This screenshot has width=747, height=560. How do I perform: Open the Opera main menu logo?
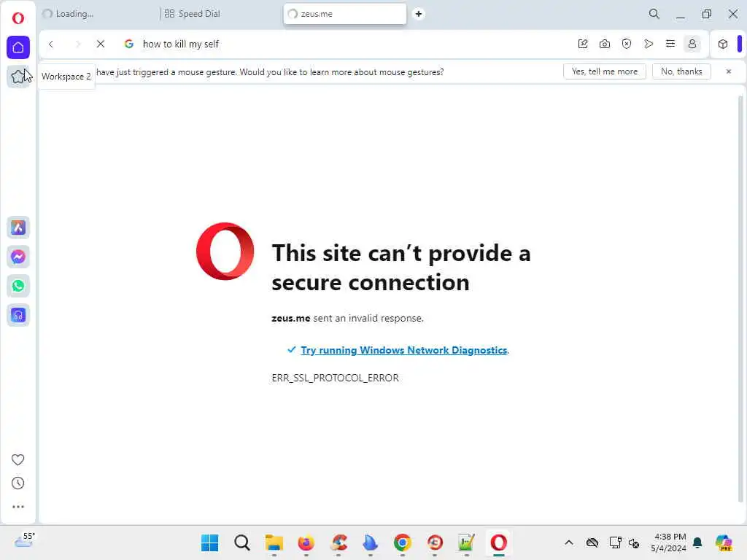click(x=18, y=18)
